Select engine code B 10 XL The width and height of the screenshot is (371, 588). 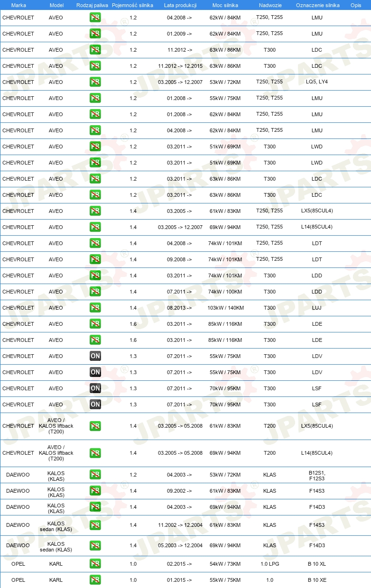pyautogui.click(x=317, y=564)
